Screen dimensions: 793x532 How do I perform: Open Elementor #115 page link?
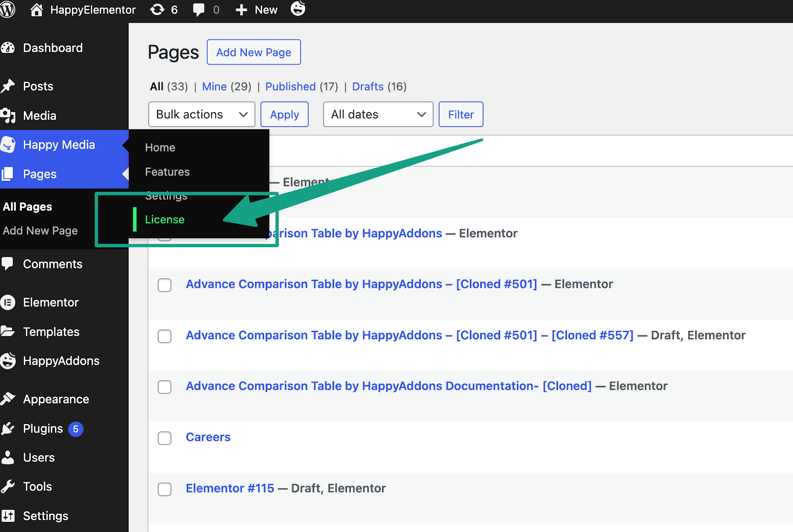[230, 488]
